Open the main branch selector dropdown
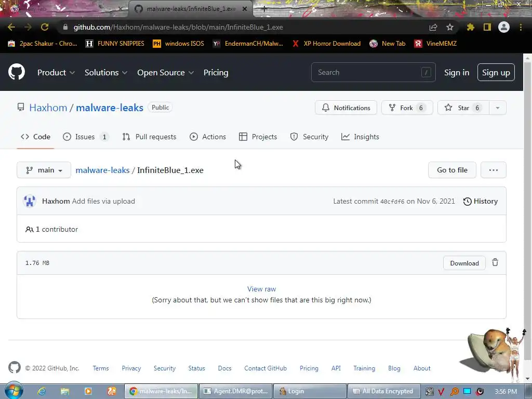 tap(44, 170)
